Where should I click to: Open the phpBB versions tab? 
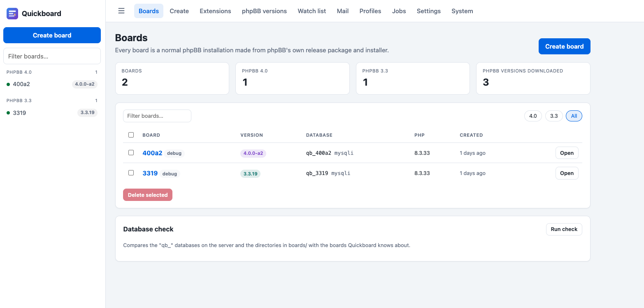point(264,11)
